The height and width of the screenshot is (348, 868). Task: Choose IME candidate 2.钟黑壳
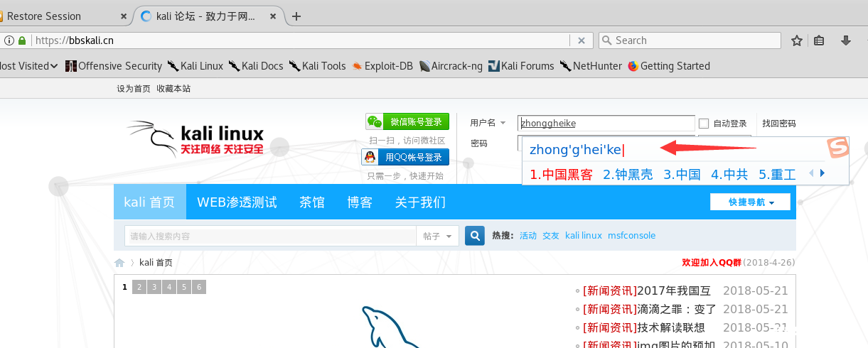tap(628, 174)
